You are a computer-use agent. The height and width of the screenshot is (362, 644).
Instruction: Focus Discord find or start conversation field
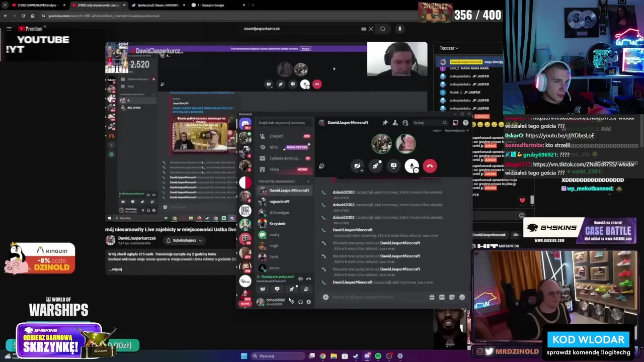coord(284,123)
